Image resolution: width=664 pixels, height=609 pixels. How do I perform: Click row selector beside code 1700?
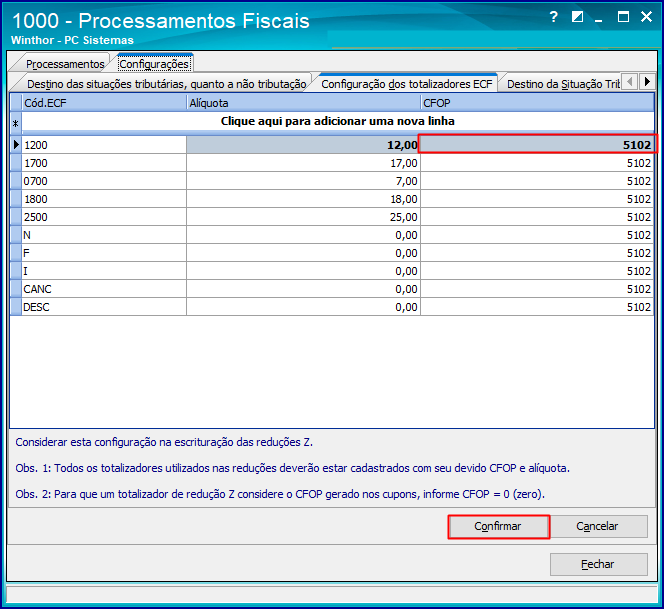click(16, 163)
